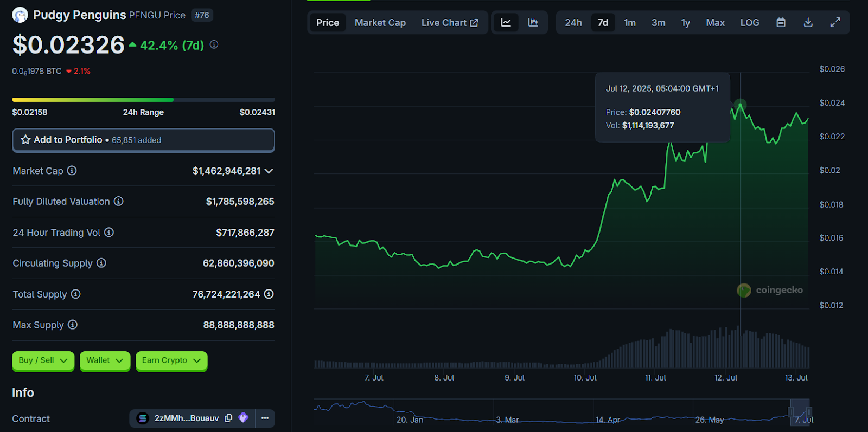Select the Price tab
This screenshot has width=868, height=432.
(328, 23)
